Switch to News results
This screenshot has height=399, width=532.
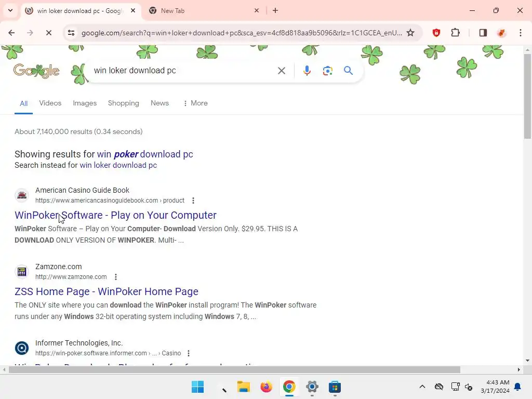[159, 103]
